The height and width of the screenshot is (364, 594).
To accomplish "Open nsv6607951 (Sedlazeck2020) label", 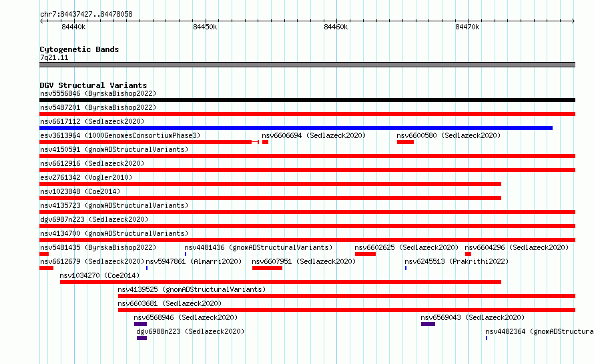I will tap(304, 261).
